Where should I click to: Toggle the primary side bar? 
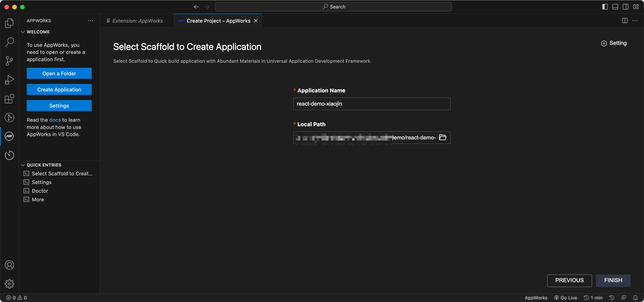[605, 7]
